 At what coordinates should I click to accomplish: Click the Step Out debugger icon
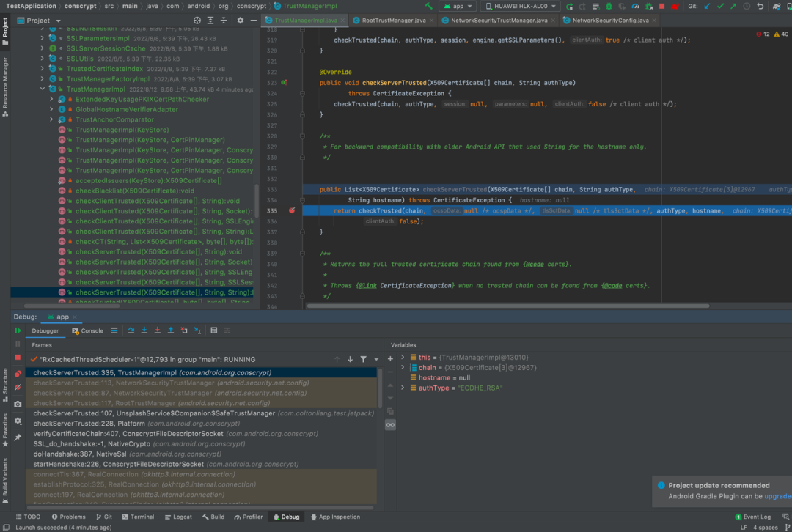point(171,330)
